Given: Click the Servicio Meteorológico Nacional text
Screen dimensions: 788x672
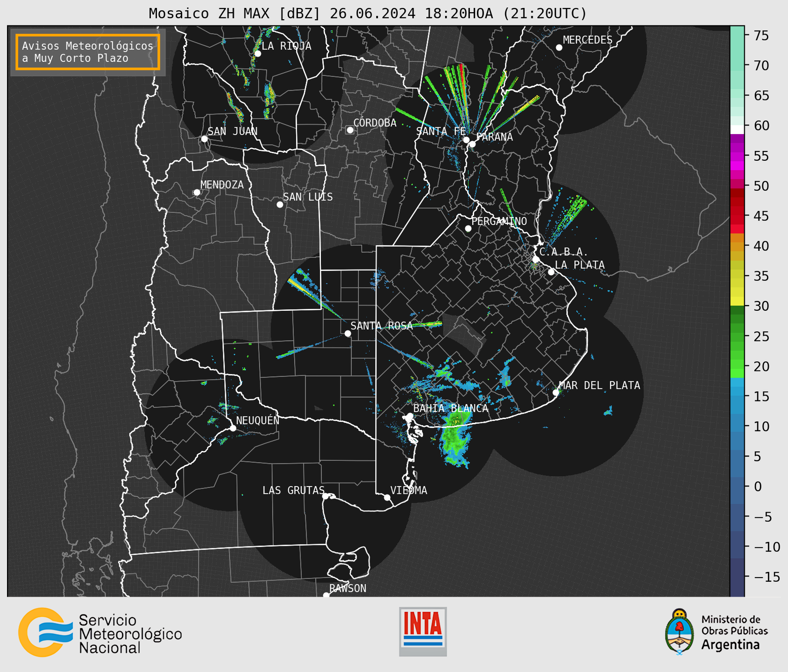Looking at the screenshot, I should pyautogui.click(x=130, y=634).
